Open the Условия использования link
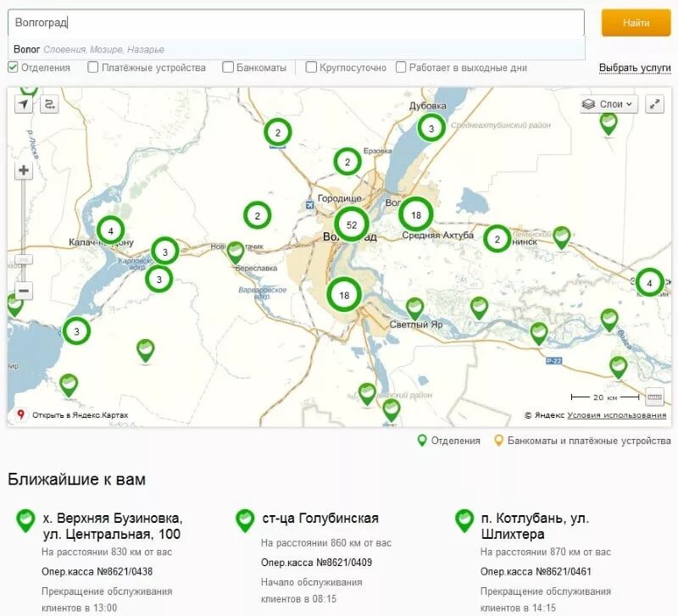Viewport: 678px width, 616px height. click(x=617, y=415)
